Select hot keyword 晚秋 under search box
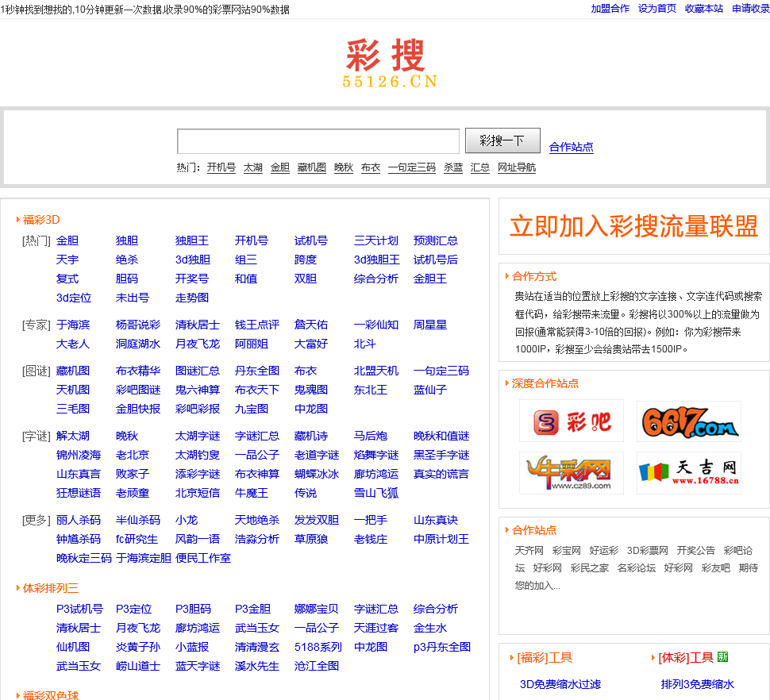Screen dimensions: 770x700 coord(344,167)
